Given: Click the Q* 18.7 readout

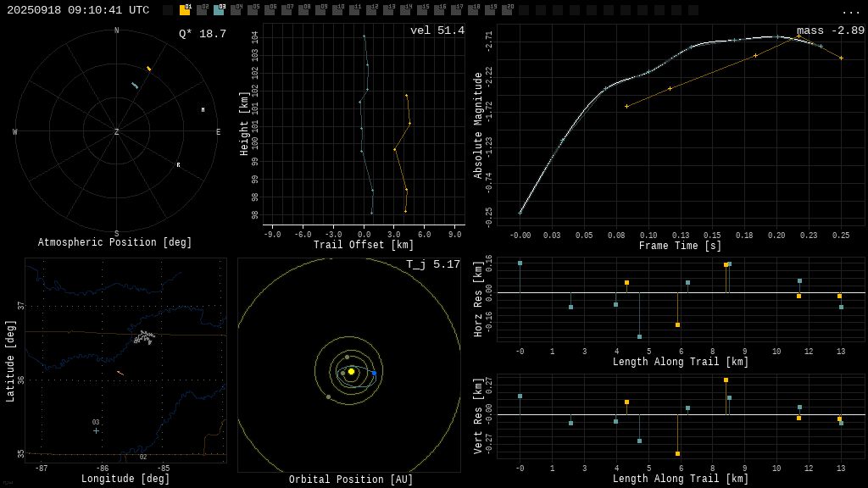Looking at the screenshot, I should pyautogui.click(x=202, y=34).
